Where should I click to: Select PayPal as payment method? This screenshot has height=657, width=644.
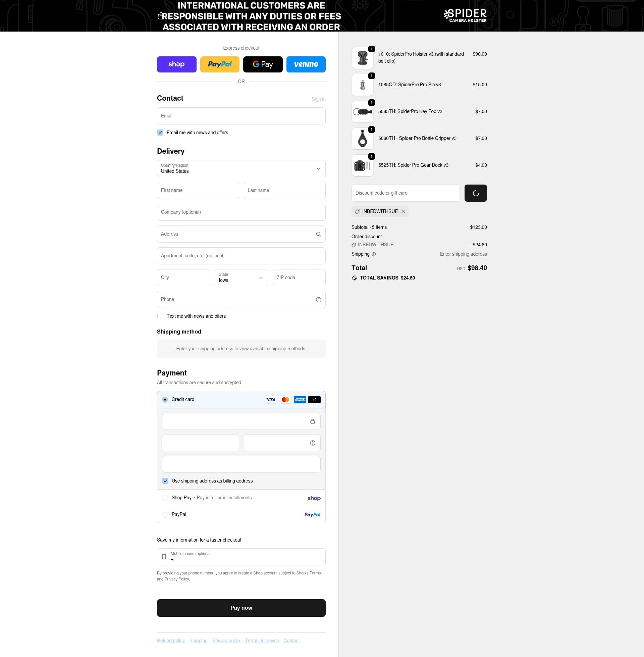point(165,515)
